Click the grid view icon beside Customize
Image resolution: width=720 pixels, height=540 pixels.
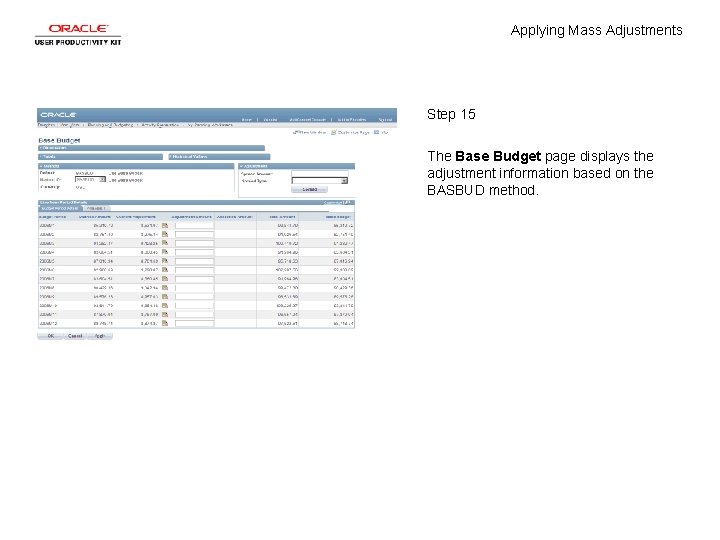point(348,202)
